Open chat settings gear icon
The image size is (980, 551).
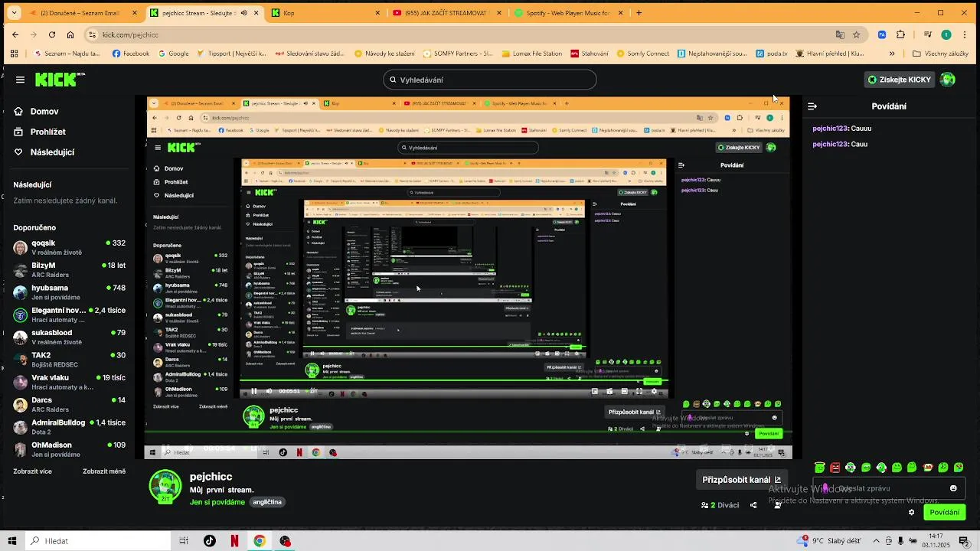[911, 513]
